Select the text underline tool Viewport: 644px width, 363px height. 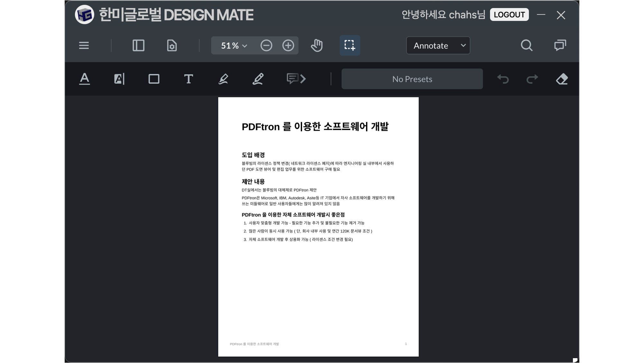85,79
